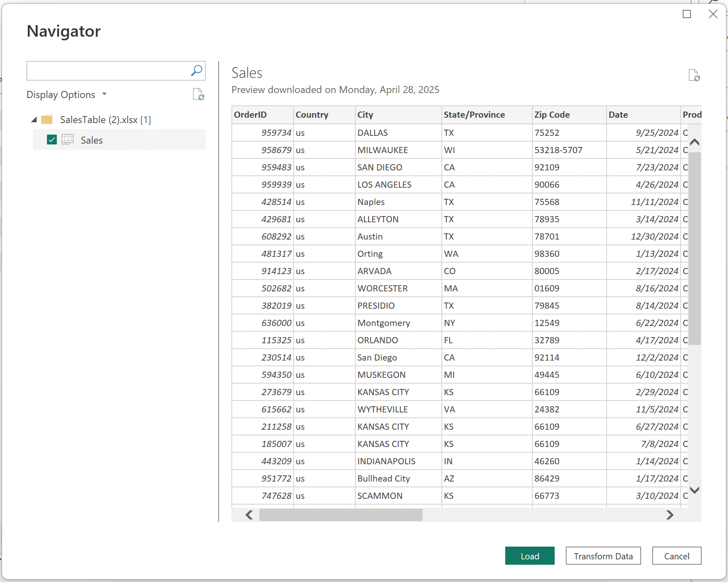Click the Orting city cell

[x=399, y=254]
